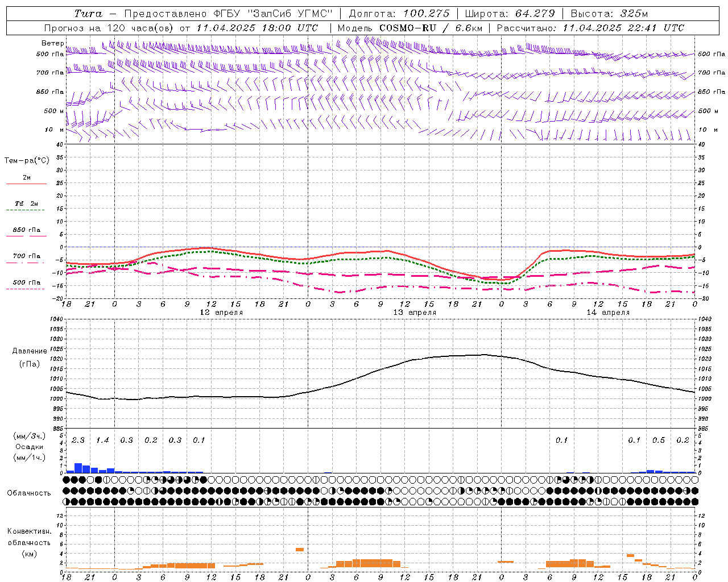Click the "14 апреля" date label
Screen dimensions: 728x582
608,313
